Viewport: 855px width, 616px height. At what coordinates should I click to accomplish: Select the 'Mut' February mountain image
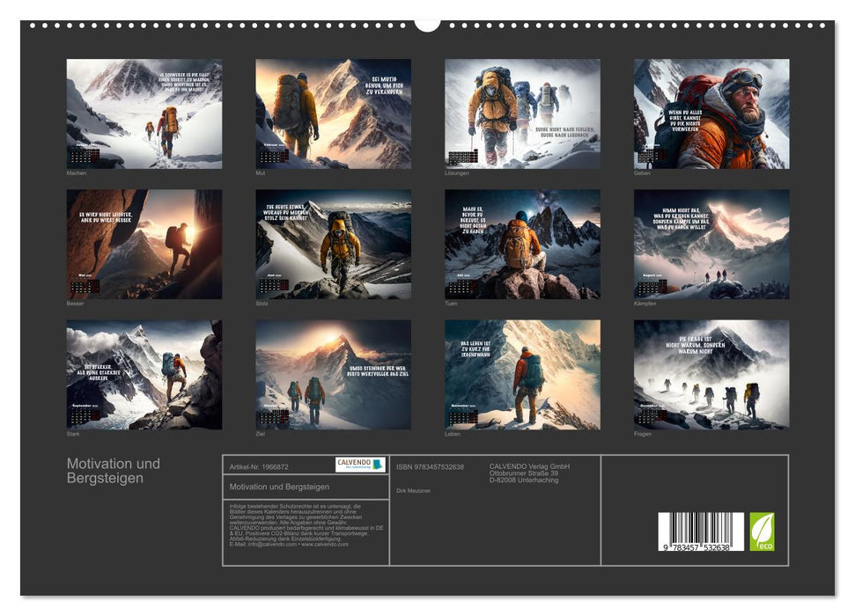[x=333, y=114]
